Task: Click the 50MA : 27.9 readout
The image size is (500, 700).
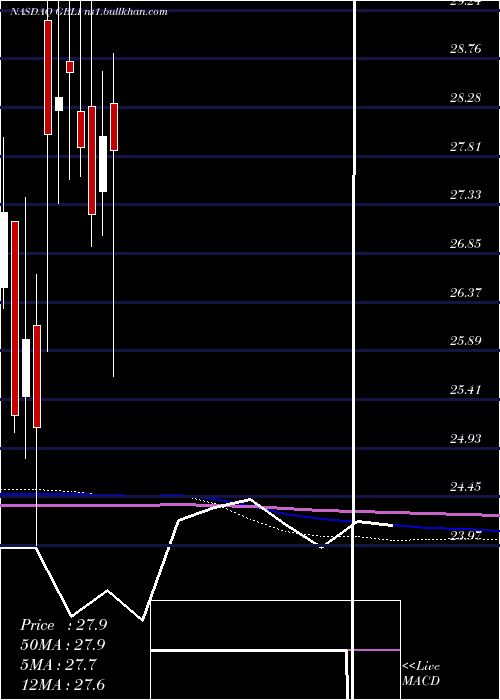Action: pos(63,645)
